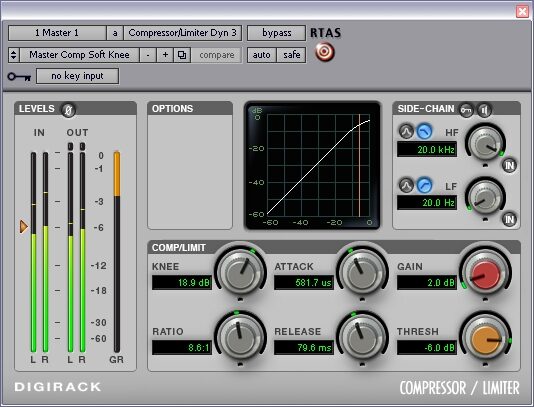Image resolution: width=534 pixels, height=407 pixels.
Task: Click the output right clip indicator
Action: coord(82,146)
